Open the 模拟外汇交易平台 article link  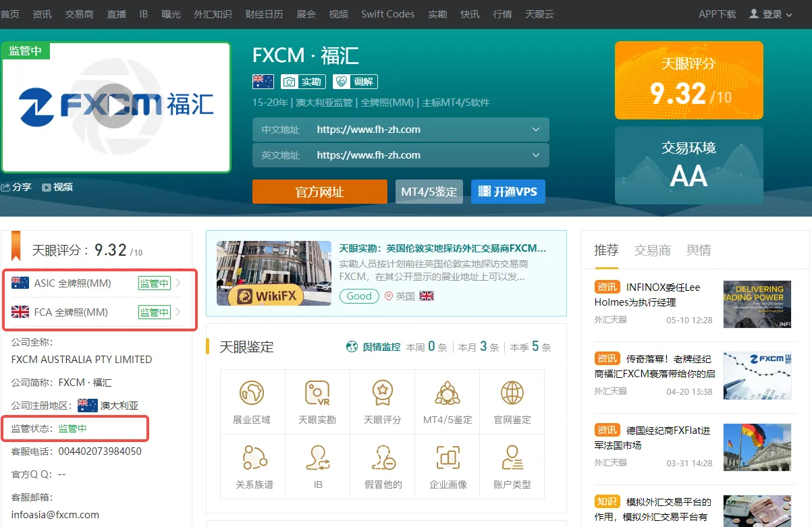pos(653,509)
